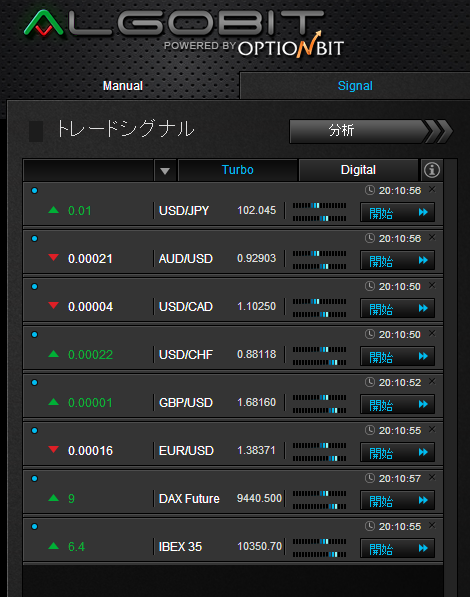Click the green up arrow for DAX Future

tap(54, 498)
